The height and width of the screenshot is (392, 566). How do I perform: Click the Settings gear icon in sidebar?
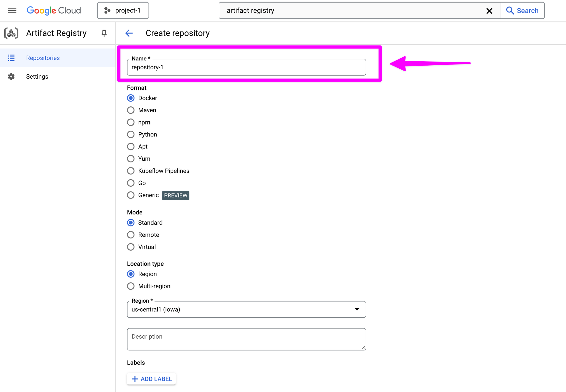[x=11, y=77]
